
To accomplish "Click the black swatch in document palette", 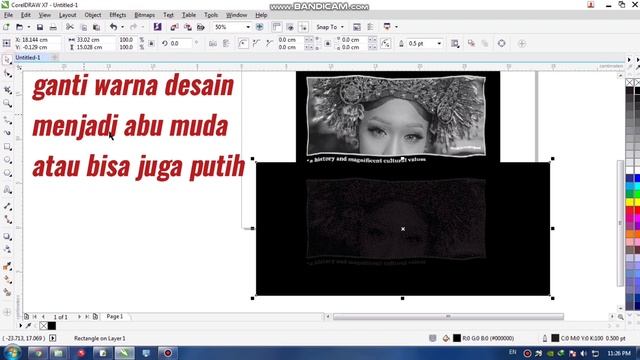I will point(52,326).
